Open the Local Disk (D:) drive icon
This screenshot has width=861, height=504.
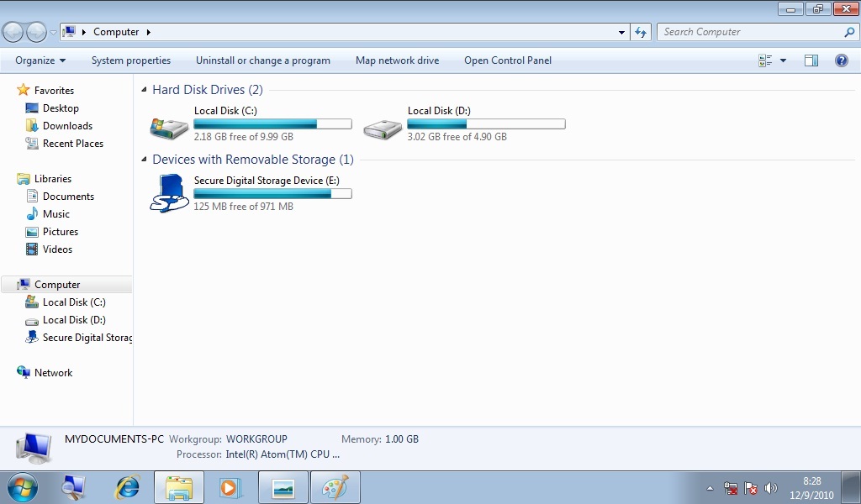click(x=383, y=126)
